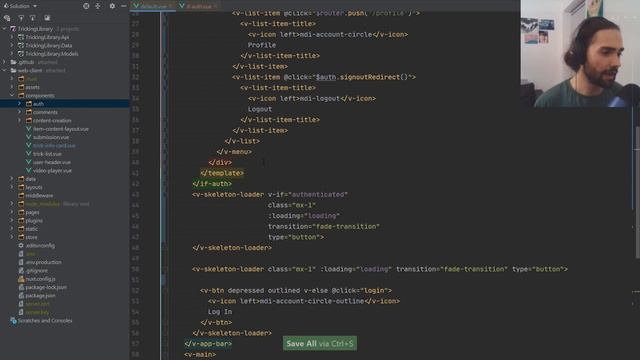Click the locate-in-tree target icon
640x360 pixels.
point(86,6)
